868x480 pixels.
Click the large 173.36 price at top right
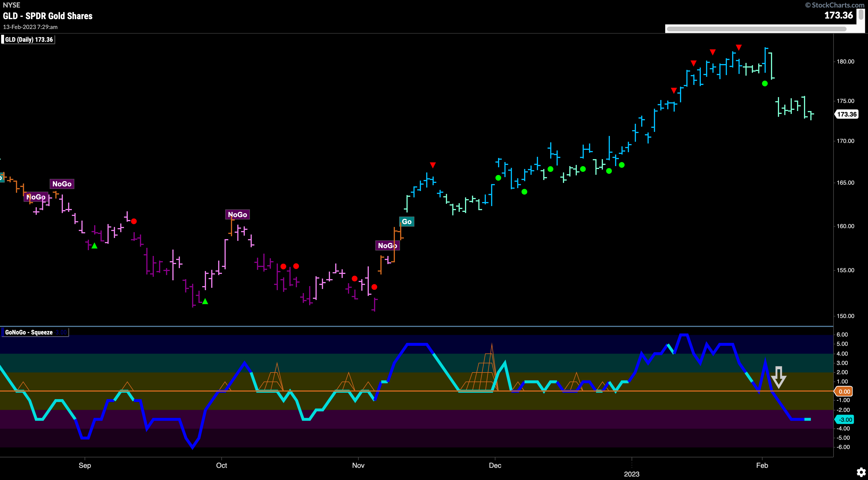(839, 15)
